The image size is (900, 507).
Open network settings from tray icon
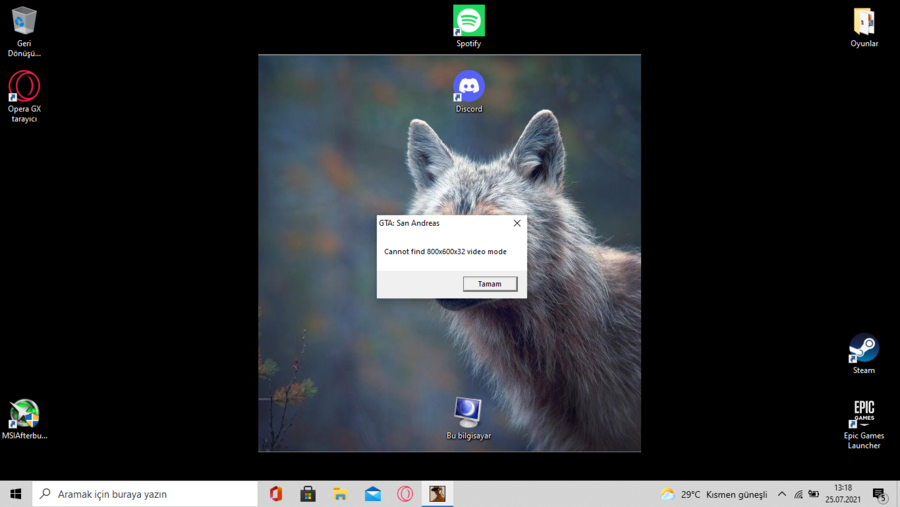click(x=798, y=494)
